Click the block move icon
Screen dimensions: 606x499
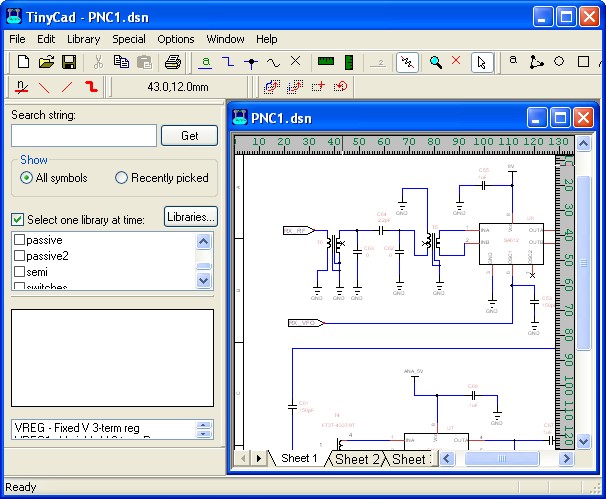318,86
